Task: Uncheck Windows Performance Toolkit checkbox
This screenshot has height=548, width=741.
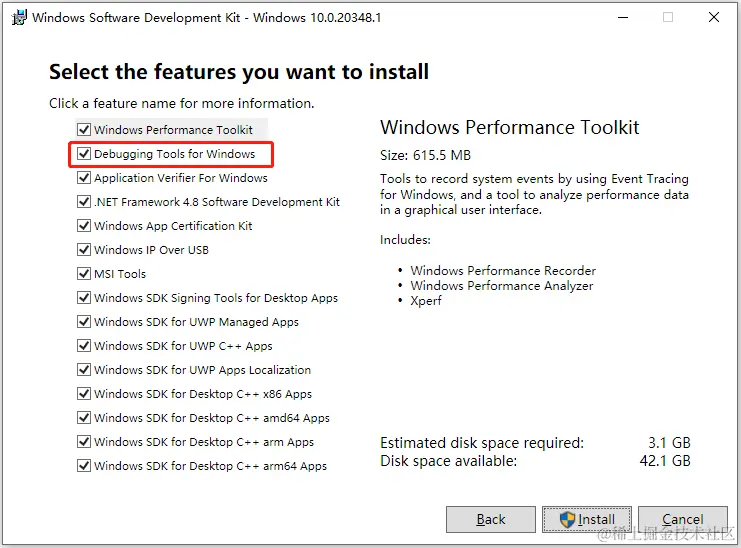Action: (x=84, y=129)
